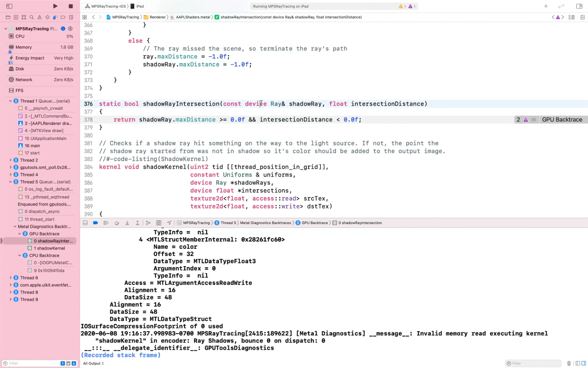Open the Project navigator folder icon

click(8, 17)
